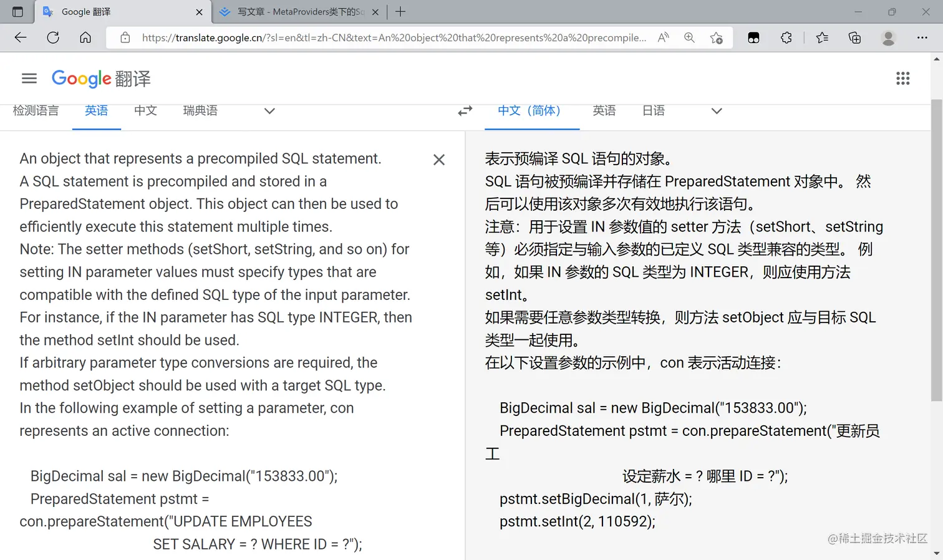Click the scrollbar down arrow
The image size is (943, 560).
point(937,553)
